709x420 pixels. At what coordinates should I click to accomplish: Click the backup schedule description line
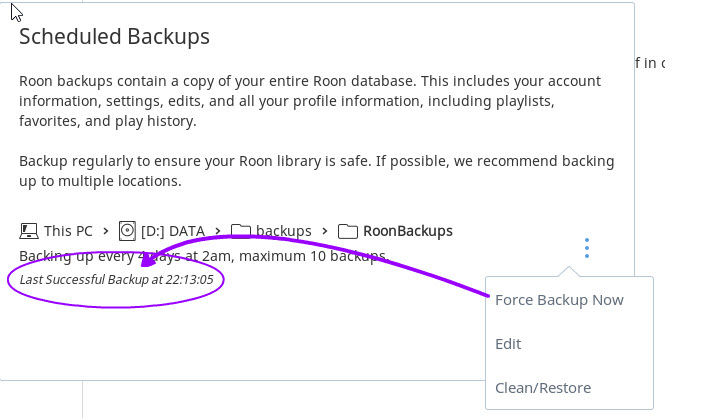tap(203, 256)
